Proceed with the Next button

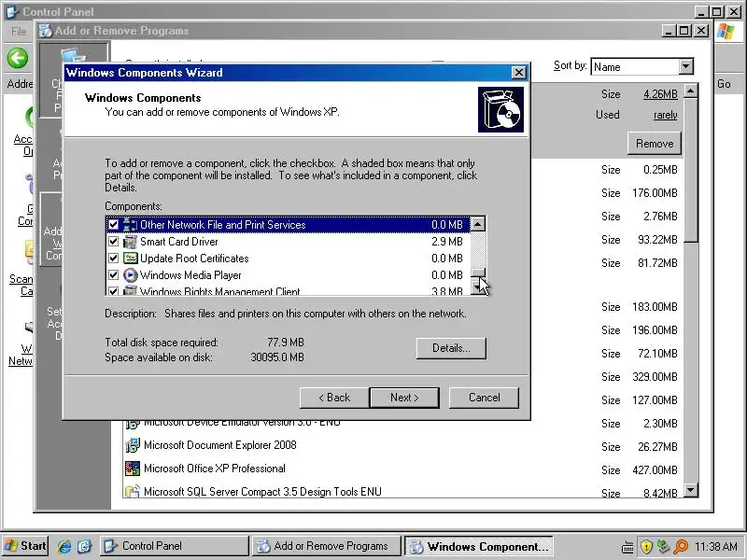click(404, 398)
